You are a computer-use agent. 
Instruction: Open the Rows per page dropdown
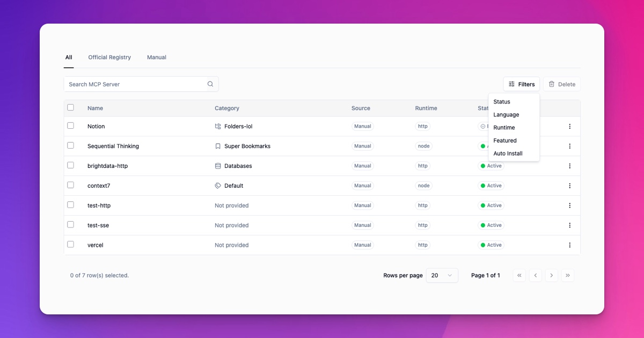pyautogui.click(x=442, y=275)
